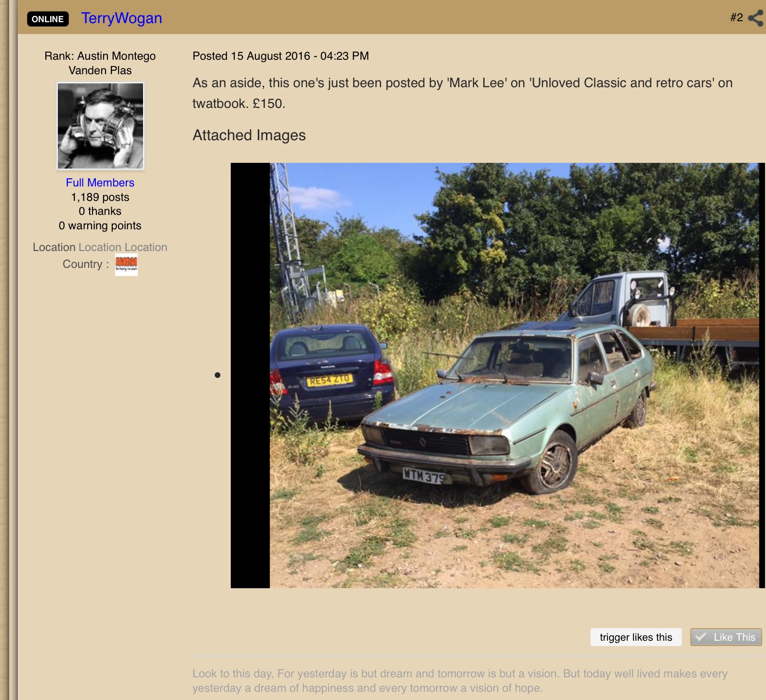This screenshot has width=766, height=700.
Task: Open TerryWogan's profile from the username
Action: coord(121,18)
